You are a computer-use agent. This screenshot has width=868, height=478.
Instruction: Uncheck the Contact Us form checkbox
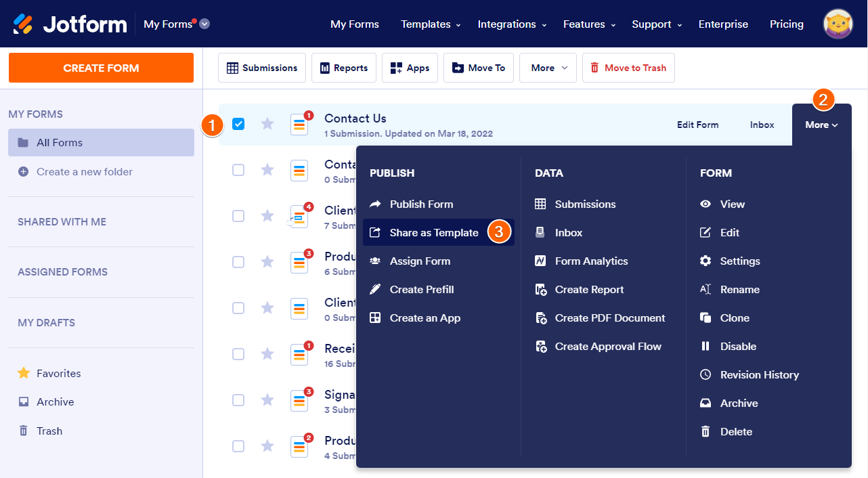click(x=238, y=124)
